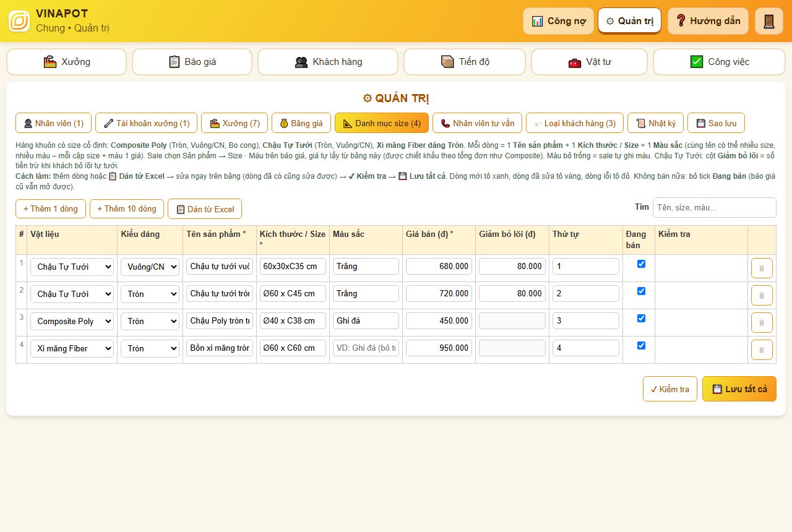Switch to Nhân viên (1) tab
Viewport: 792px width, 532px height.
(53, 123)
